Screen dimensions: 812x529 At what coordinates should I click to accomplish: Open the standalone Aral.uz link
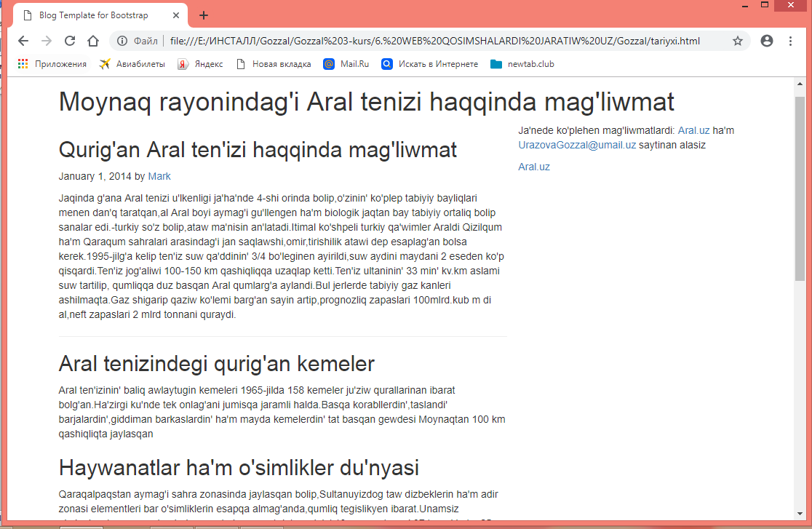[534, 167]
